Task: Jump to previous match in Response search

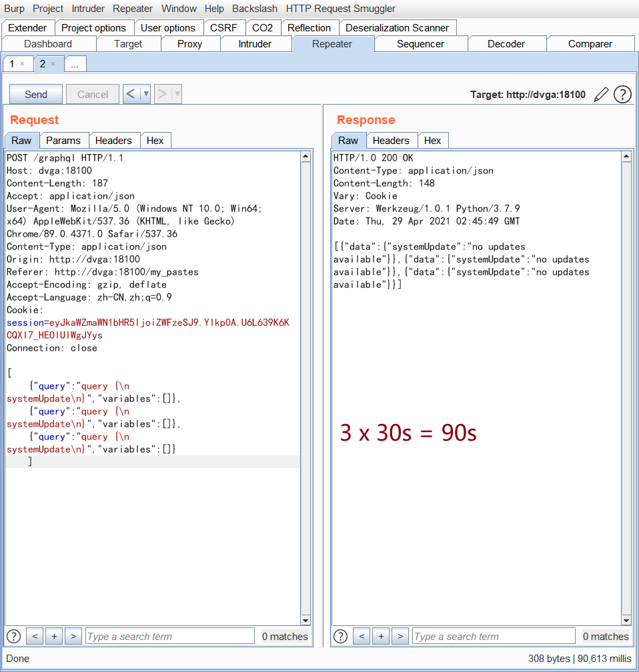Action: [362, 637]
